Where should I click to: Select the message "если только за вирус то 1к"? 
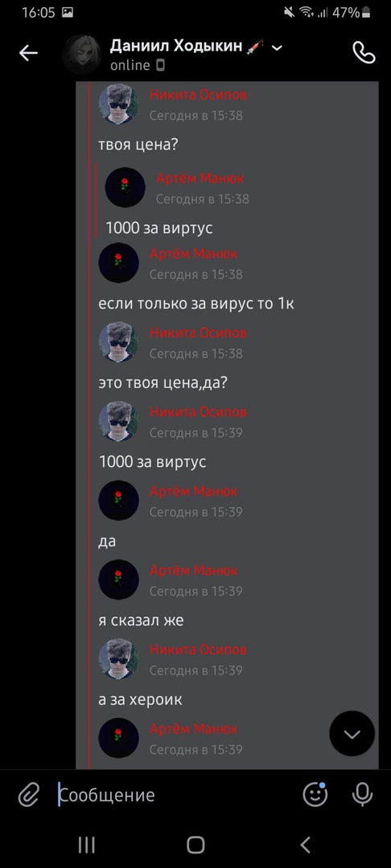coord(196,304)
